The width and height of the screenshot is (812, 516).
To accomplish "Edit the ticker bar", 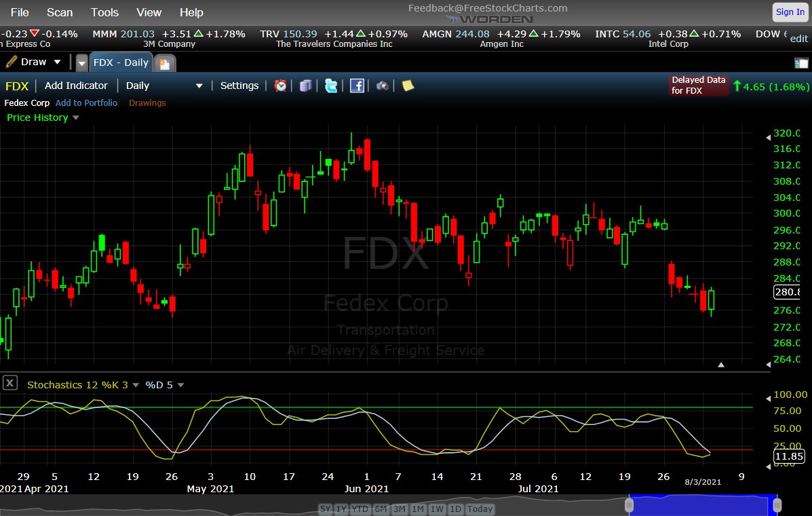I will [799, 39].
